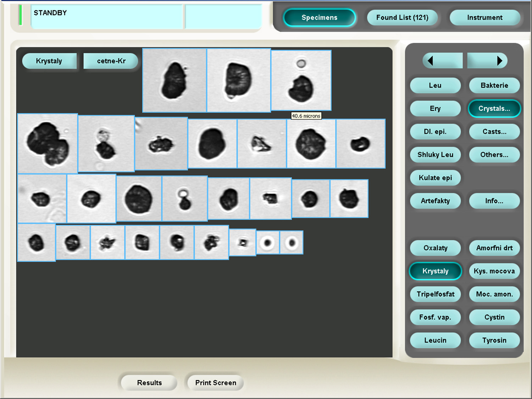Choose the Ery category
532x399 pixels.
click(x=435, y=109)
